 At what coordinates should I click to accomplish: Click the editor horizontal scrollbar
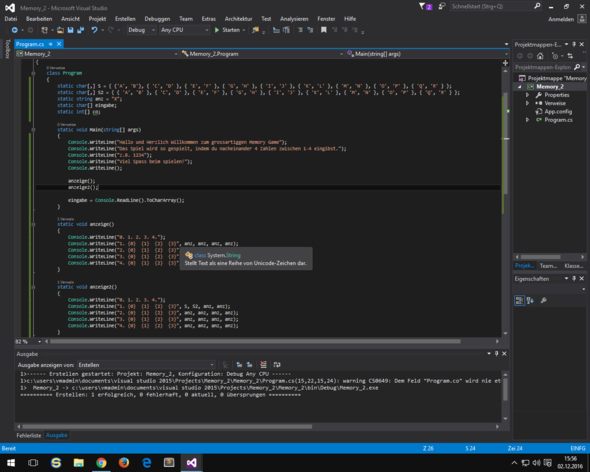(255, 341)
